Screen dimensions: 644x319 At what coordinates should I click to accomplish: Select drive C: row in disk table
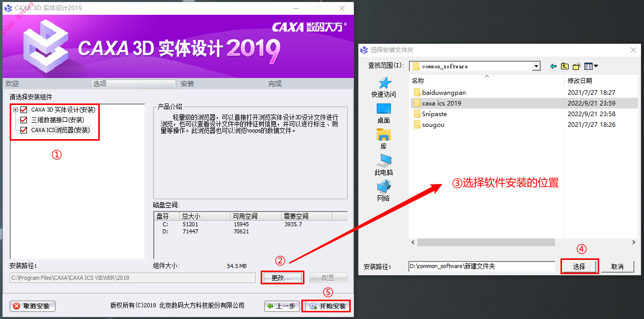click(x=250, y=224)
